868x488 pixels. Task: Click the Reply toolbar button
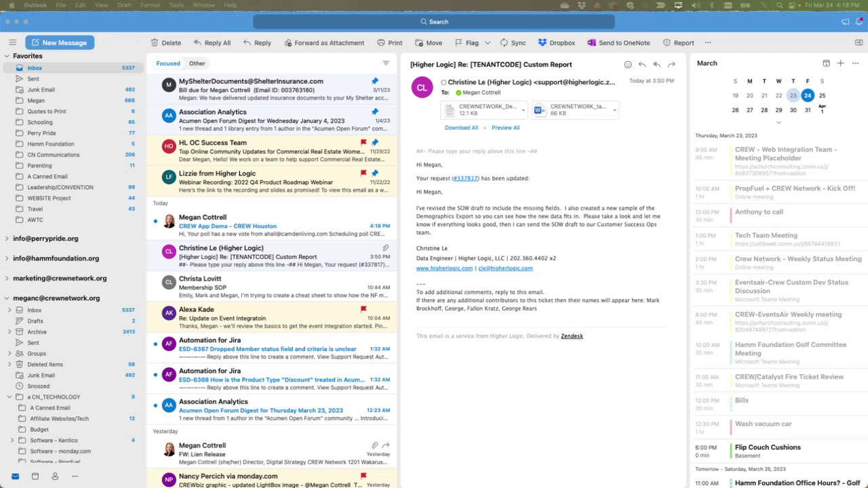click(257, 43)
